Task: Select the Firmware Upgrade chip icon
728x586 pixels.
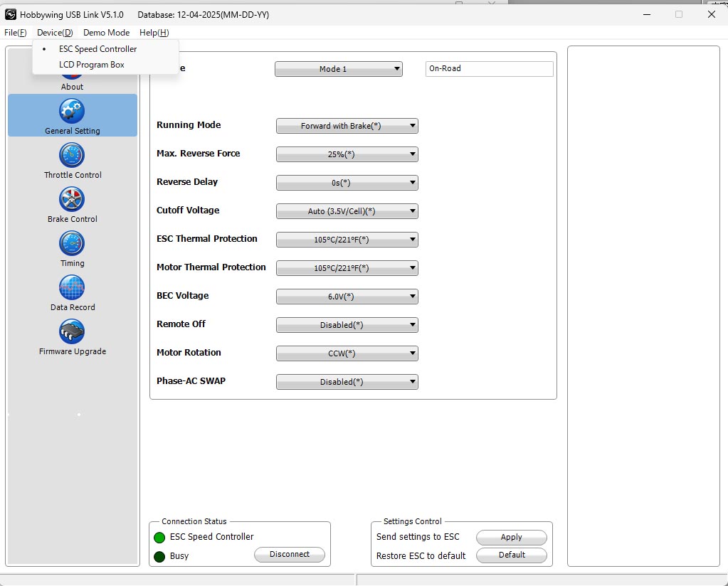Action: click(72, 331)
